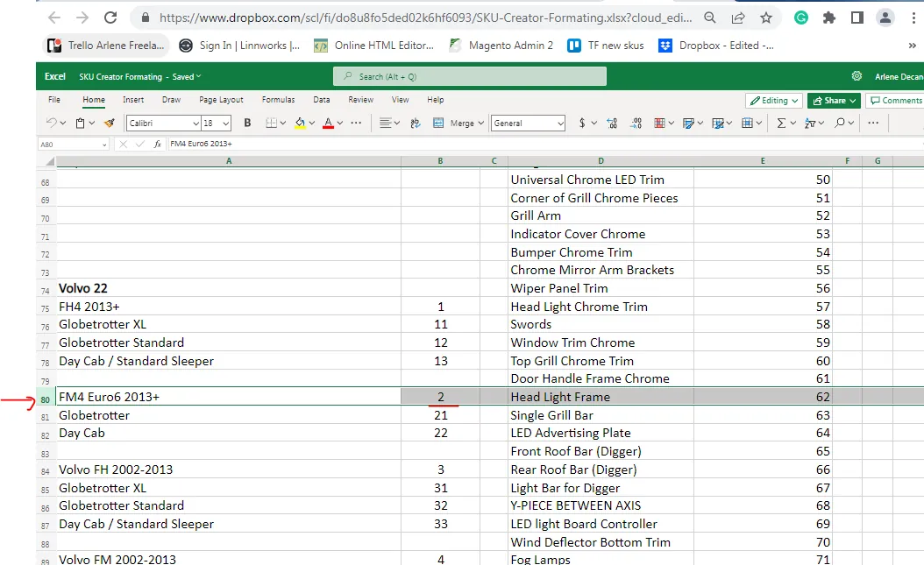
Task: Decrease decimal places
Action: [636, 123]
